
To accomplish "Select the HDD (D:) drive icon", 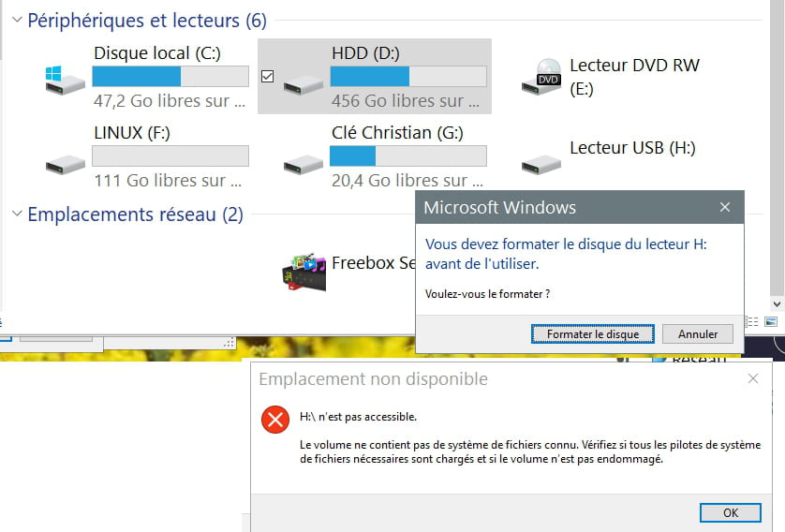I will [304, 84].
